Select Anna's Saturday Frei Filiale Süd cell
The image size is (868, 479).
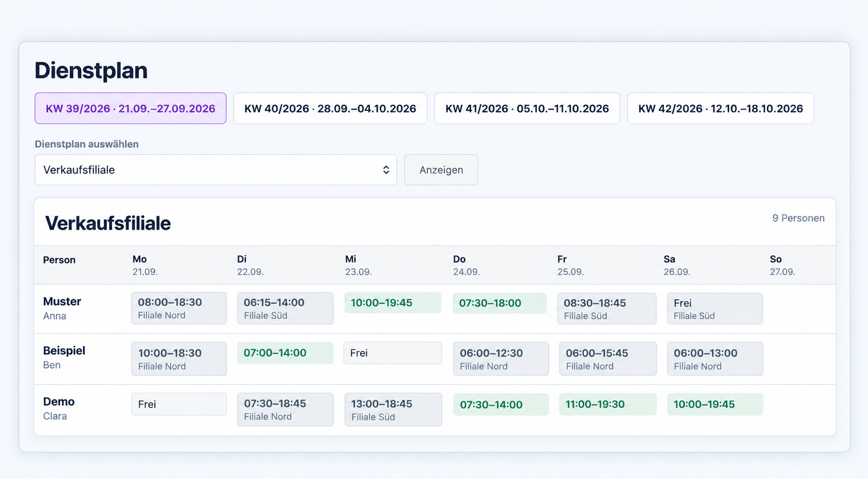[715, 309]
